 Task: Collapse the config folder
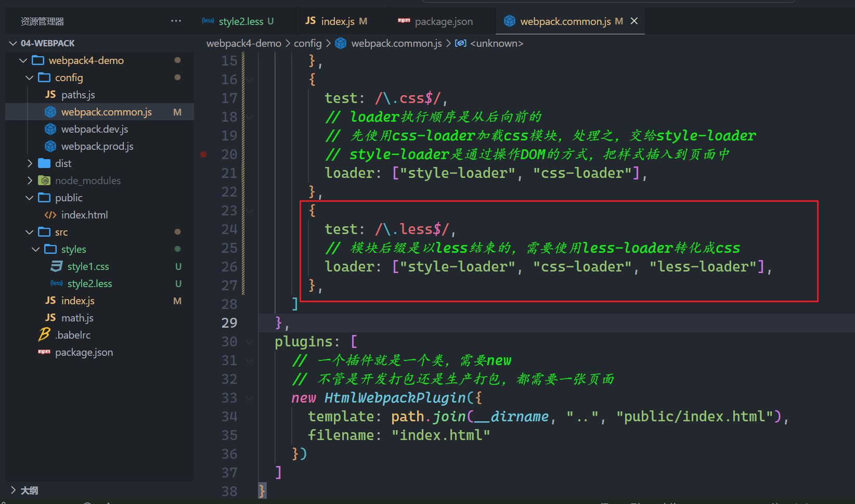coord(29,77)
